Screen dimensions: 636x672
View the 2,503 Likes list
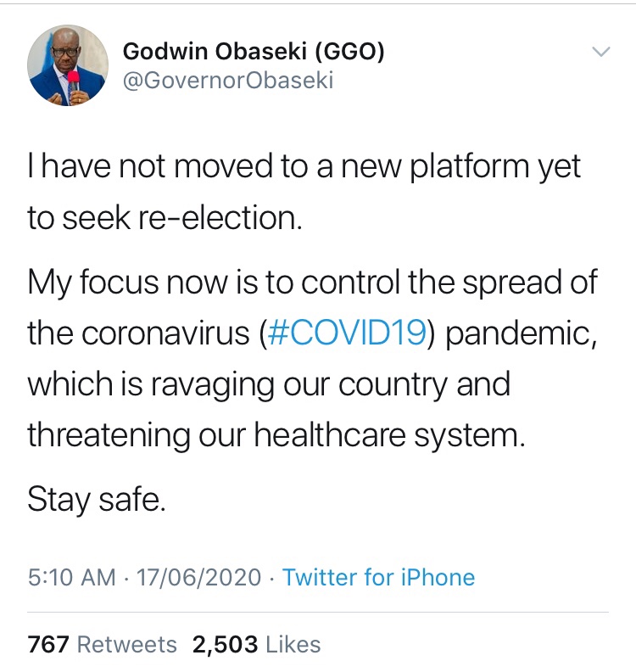coord(257,645)
